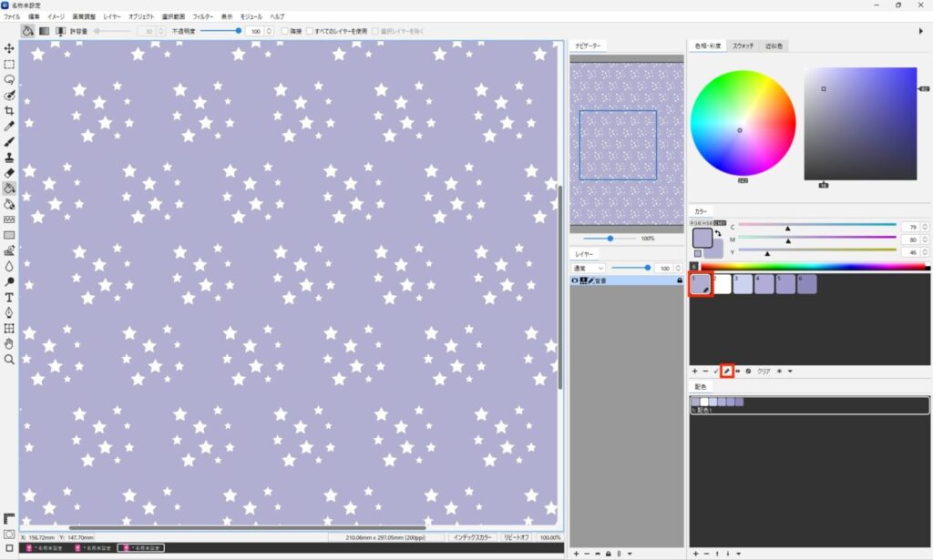Click the double-arrow swap icon below the palette
The width and height of the screenshot is (933, 560).
[738, 371]
